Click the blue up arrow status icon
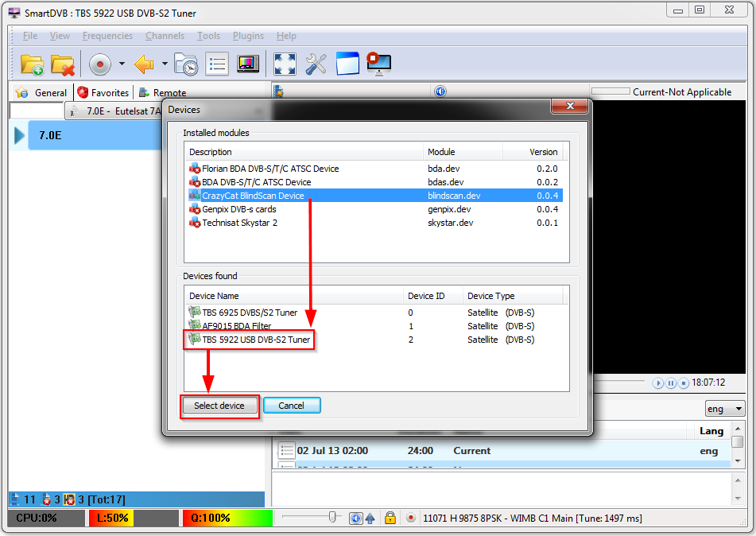756x536 pixels. [x=370, y=519]
